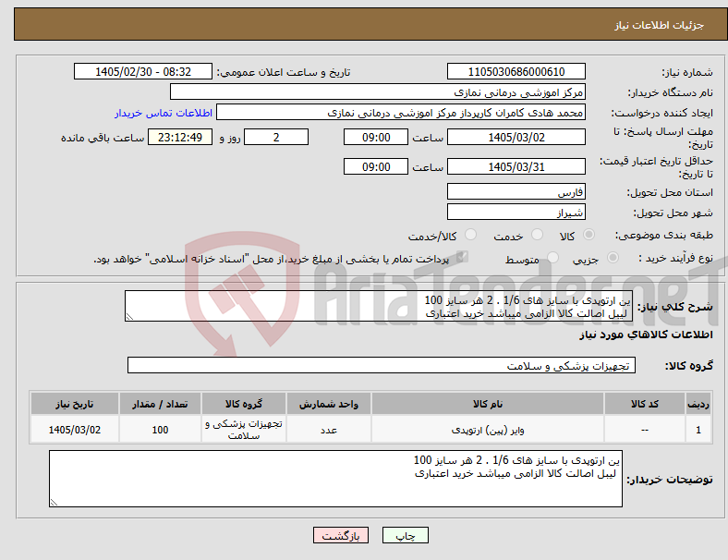
Task: Click the نام کالا column header
Action: pos(488,404)
